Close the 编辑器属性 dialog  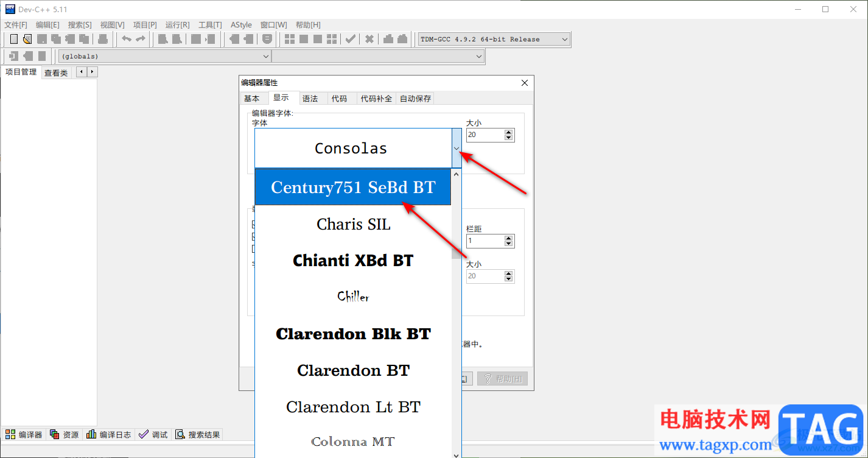click(x=525, y=83)
